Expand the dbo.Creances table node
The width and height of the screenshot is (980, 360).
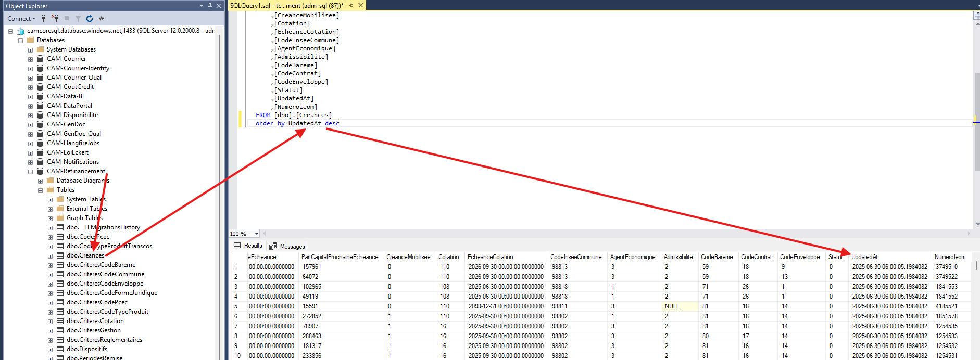pos(50,255)
